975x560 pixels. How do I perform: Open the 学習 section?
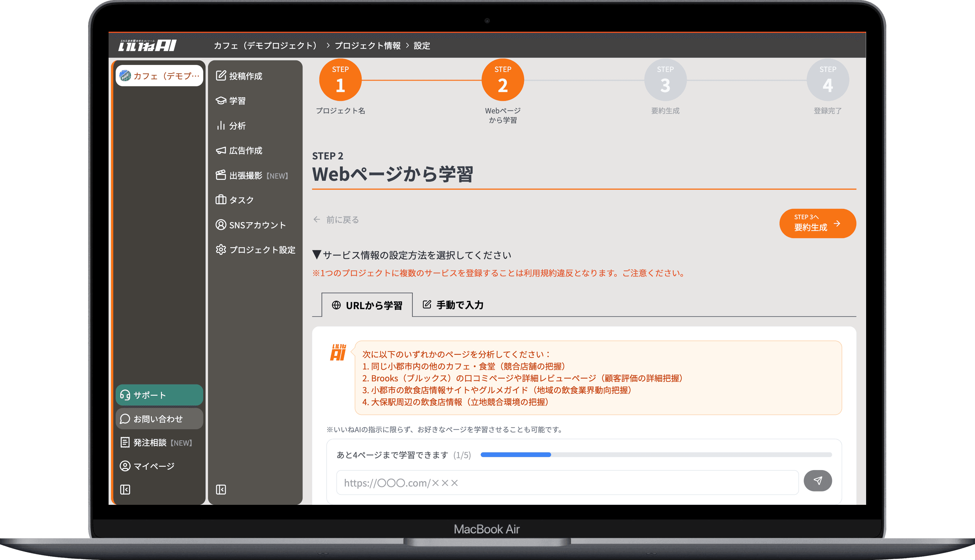tap(233, 101)
